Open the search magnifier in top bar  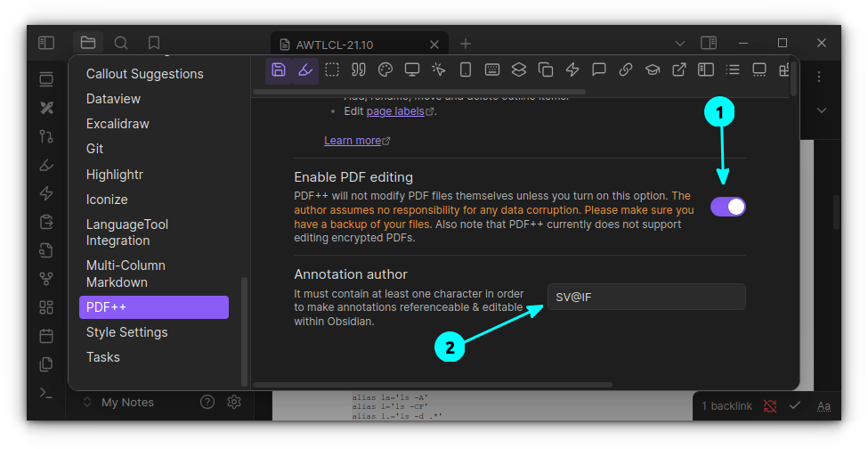coord(121,43)
